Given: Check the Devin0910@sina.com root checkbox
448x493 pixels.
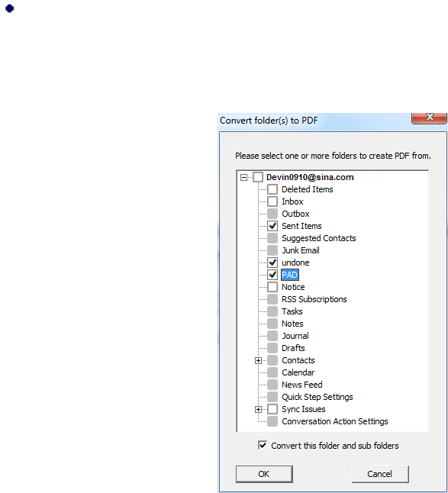Looking at the screenshot, I should coord(258,177).
